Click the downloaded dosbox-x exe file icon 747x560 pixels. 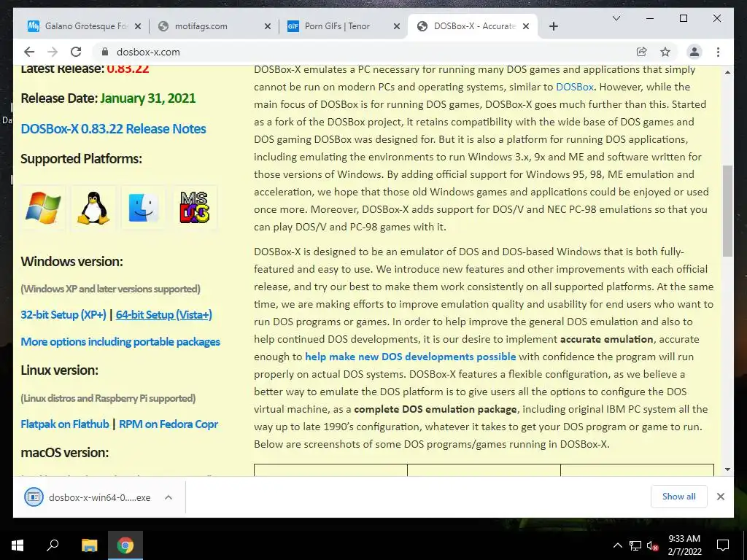click(x=34, y=497)
